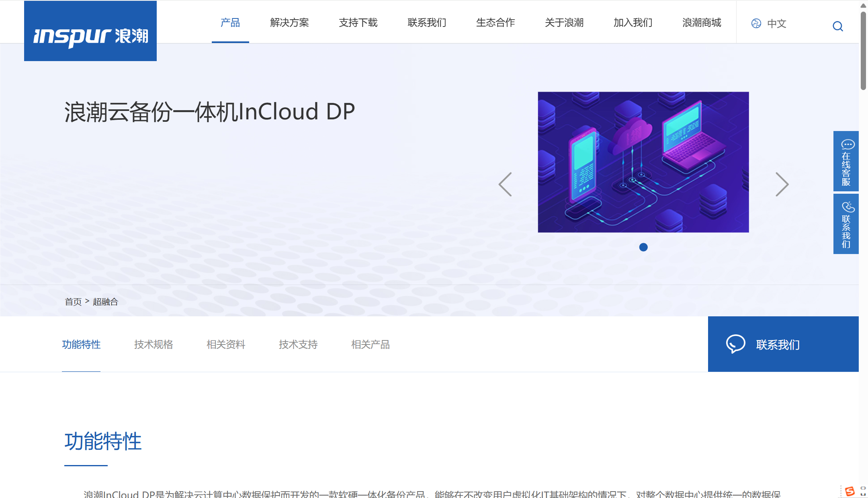Click 浪潮商城 in the top navigation
Screen dimensions: 868x498
tap(701, 23)
